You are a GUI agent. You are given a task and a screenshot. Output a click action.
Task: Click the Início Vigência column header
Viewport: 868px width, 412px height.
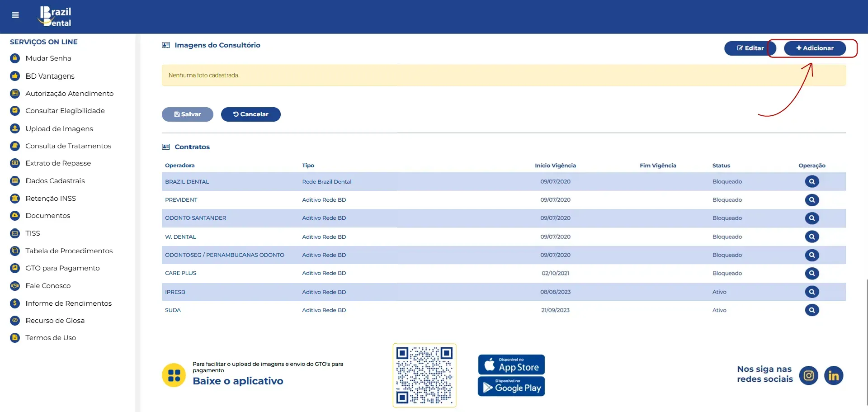click(555, 166)
